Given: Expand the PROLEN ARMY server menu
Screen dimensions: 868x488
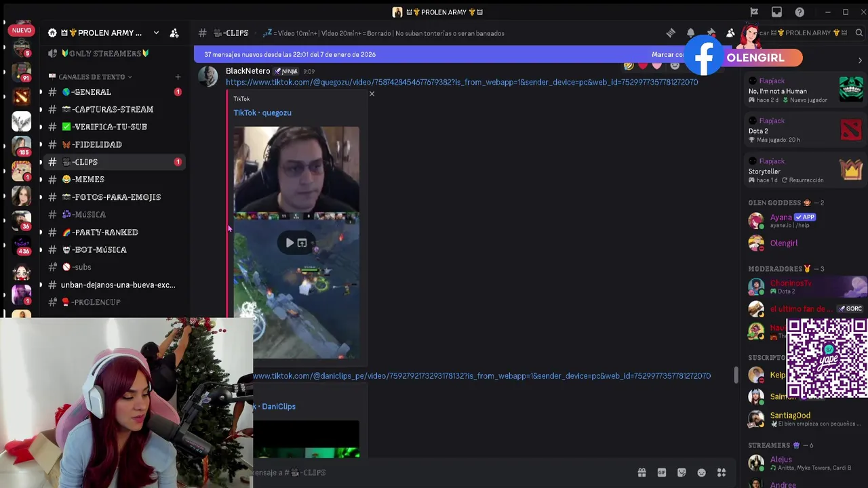Looking at the screenshot, I should click(x=156, y=33).
